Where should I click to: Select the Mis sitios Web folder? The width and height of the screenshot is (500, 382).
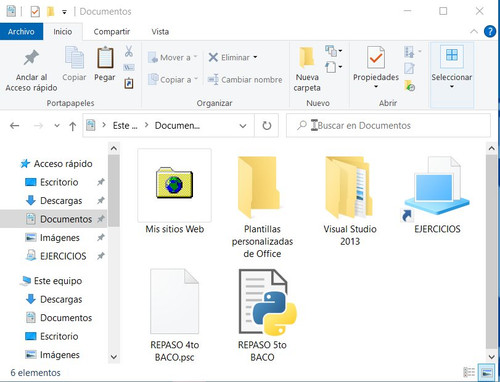click(x=175, y=192)
